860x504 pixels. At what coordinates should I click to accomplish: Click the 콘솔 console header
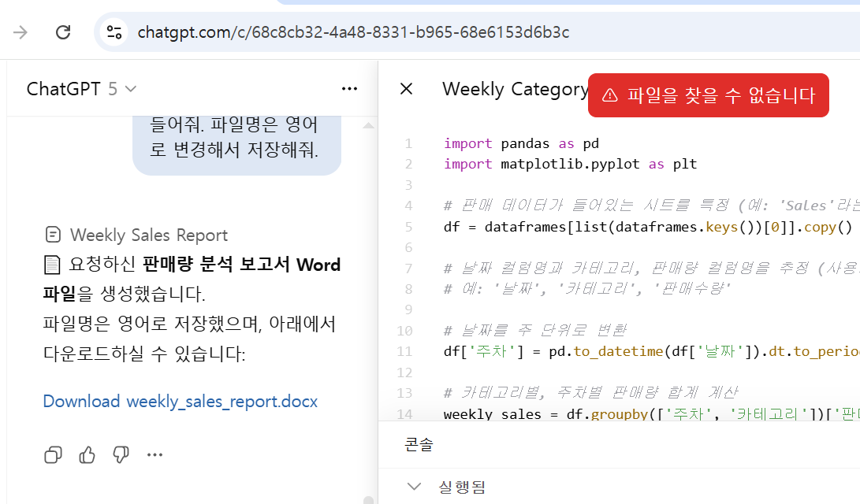click(x=419, y=444)
